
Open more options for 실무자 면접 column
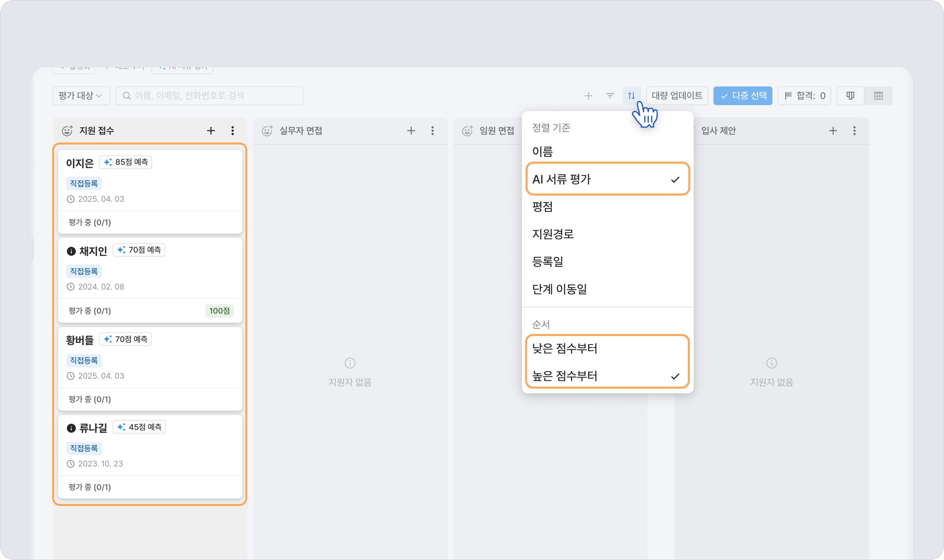click(433, 131)
